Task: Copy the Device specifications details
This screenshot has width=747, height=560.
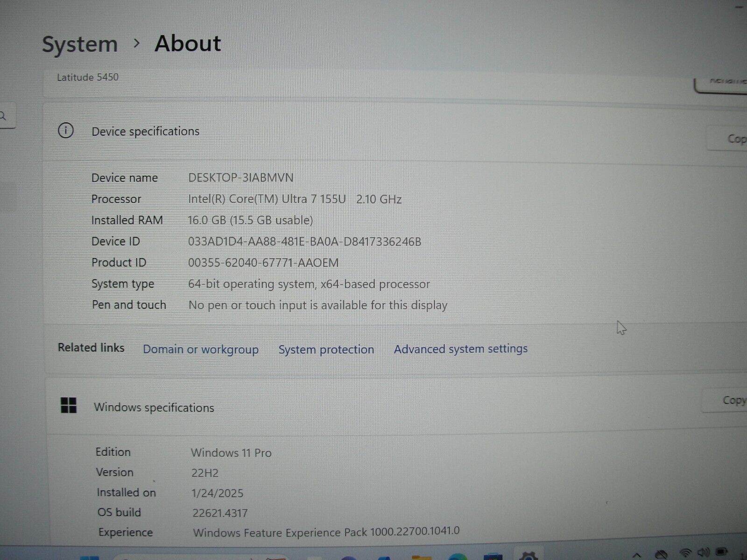Action: click(733, 139)
